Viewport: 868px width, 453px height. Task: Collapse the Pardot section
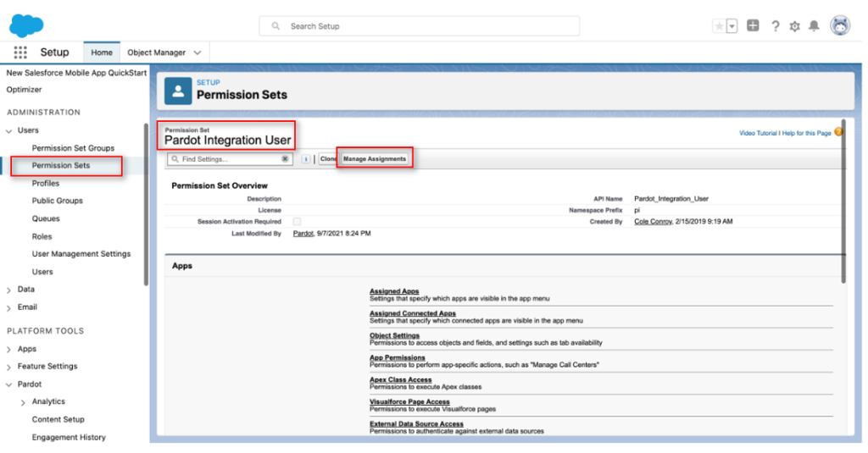pyautogui.click(x=8, y=384)
